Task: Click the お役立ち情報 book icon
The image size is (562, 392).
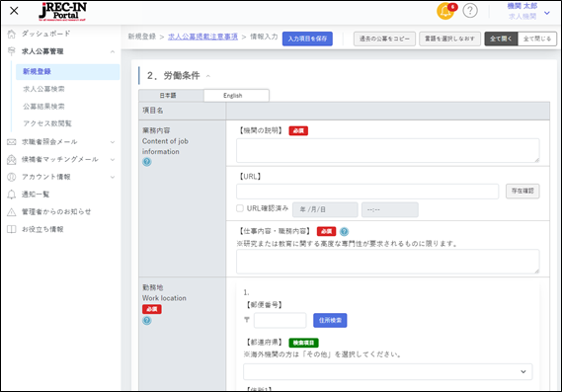Action: click(12, 229)
